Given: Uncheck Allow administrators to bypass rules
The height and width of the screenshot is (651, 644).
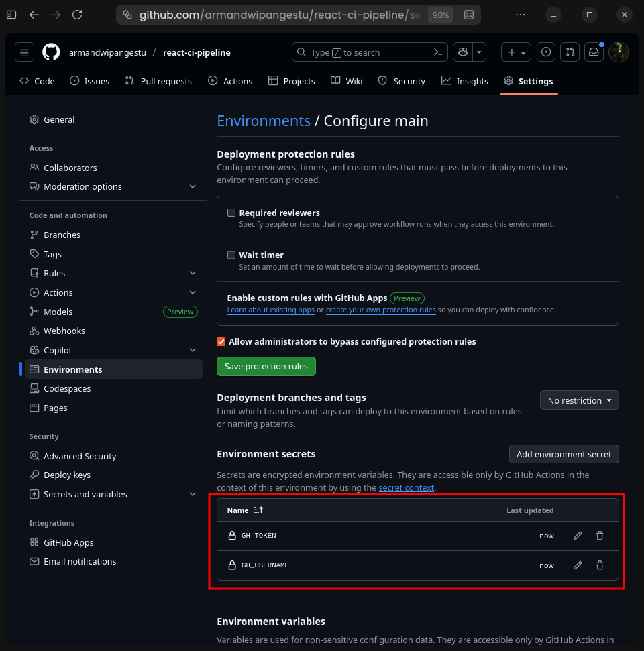Looking at the screenshot, I should 221,342.
